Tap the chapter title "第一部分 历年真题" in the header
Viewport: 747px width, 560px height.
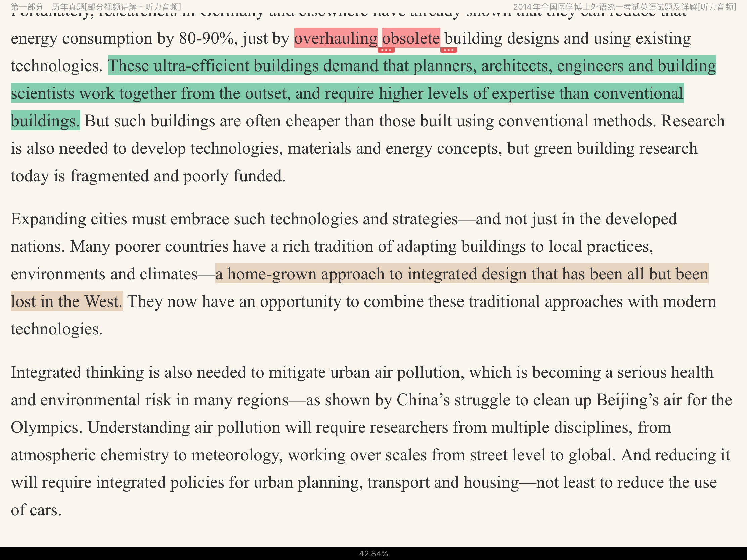tap(96, 7)
